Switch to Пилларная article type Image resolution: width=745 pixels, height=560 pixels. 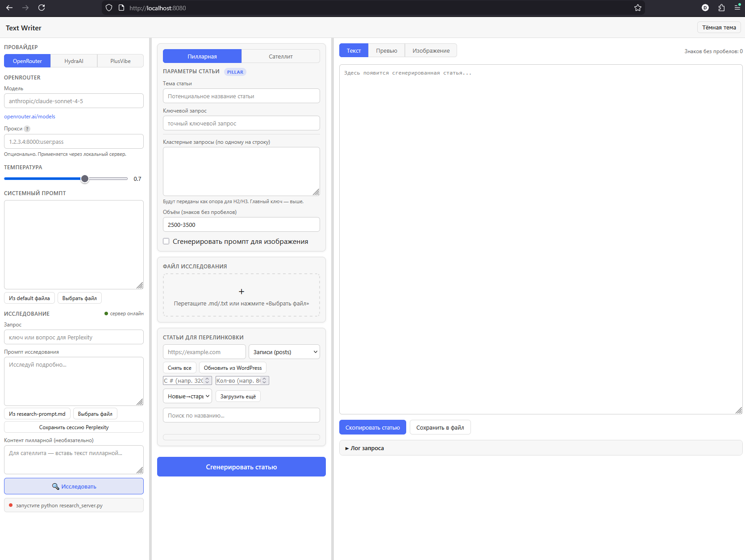click(202, 56)
